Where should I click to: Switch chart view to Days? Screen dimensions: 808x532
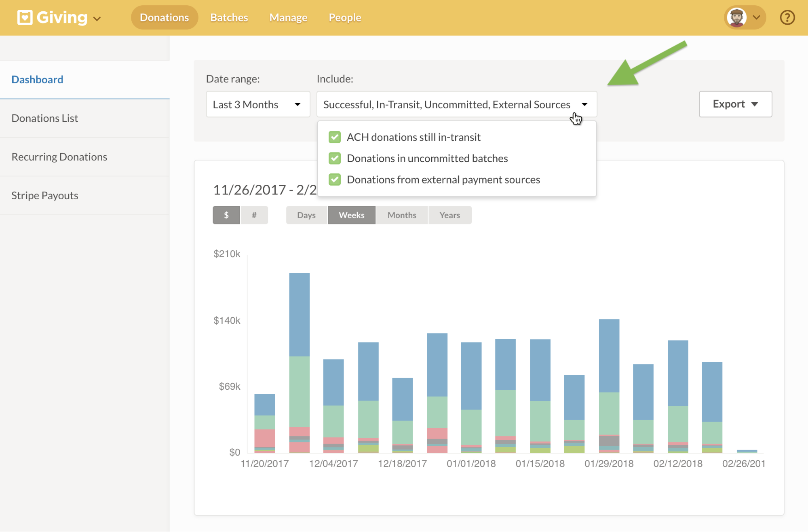[306, 215]
